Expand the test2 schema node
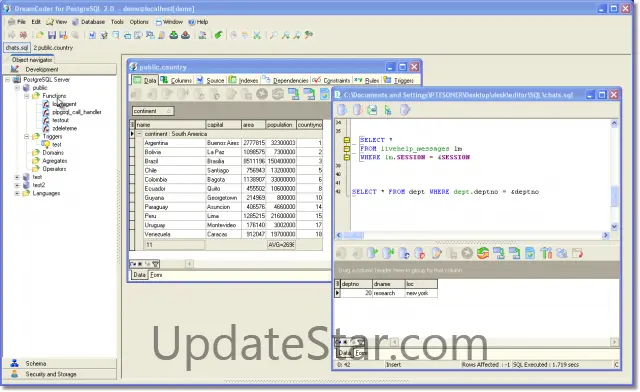 click(x=17, y=185)
